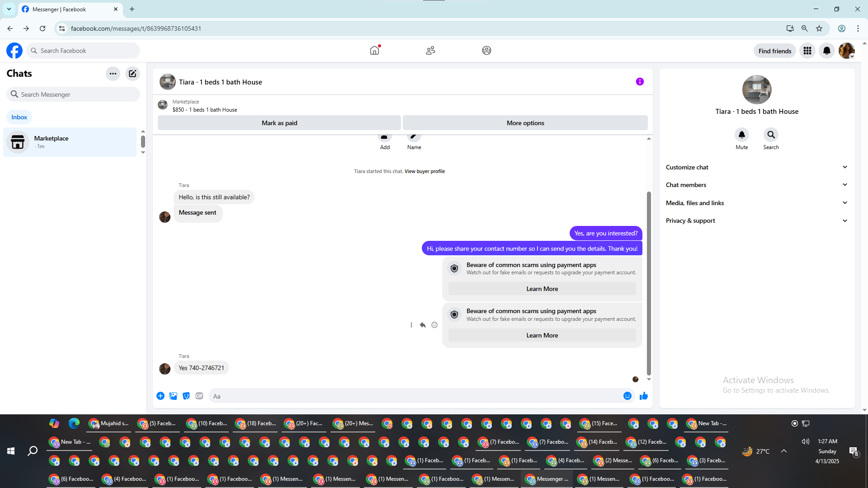Image resolution: width=868 pixels, height=488 pixels.
Task: Open account profile picture menu
Action: tap(847, 51)
